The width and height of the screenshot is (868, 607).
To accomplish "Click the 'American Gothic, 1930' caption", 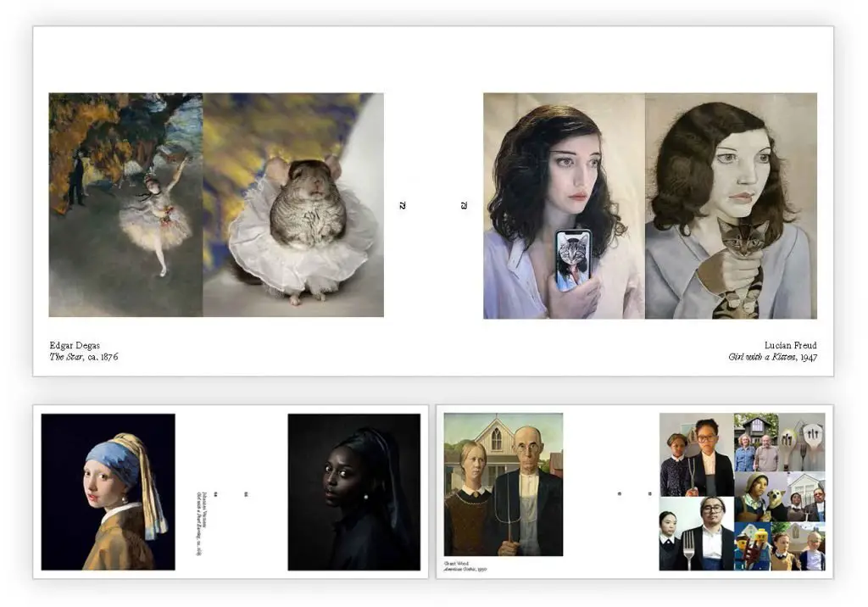I will coord(465,569).
